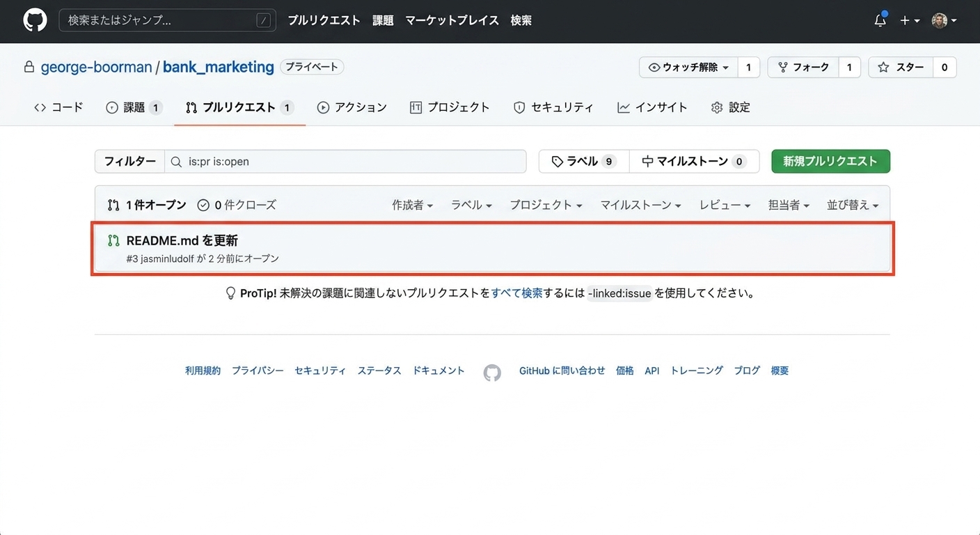Open API footer link
This screenshot has width=980, height=535.
click(651, 371)
